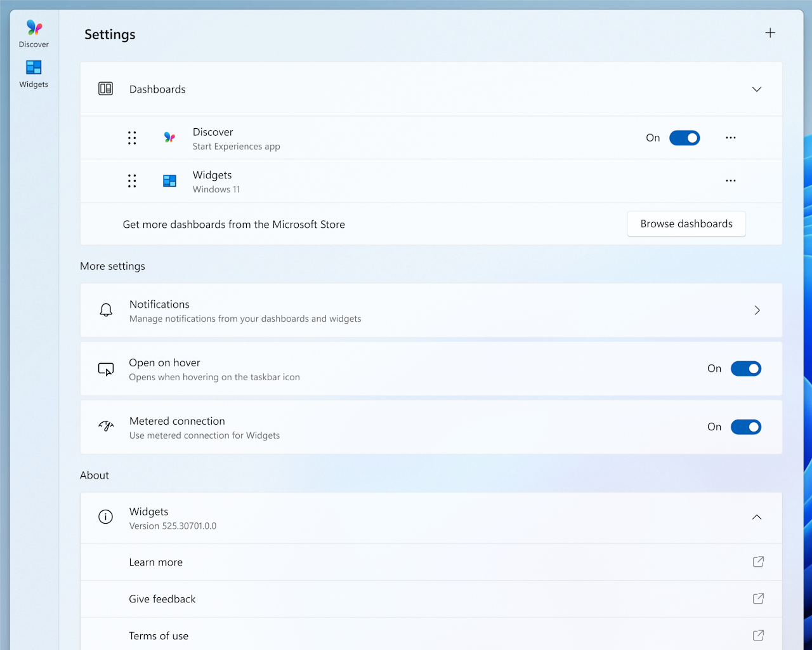Grab the drag handle for Widgets row
This screenshot has width=812, height=650.
click(132, 181)
